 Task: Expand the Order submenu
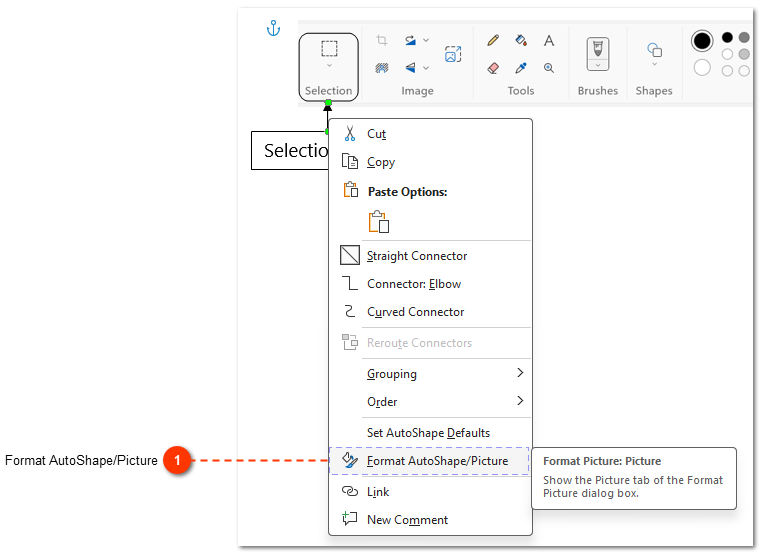[x=430, y=401]
